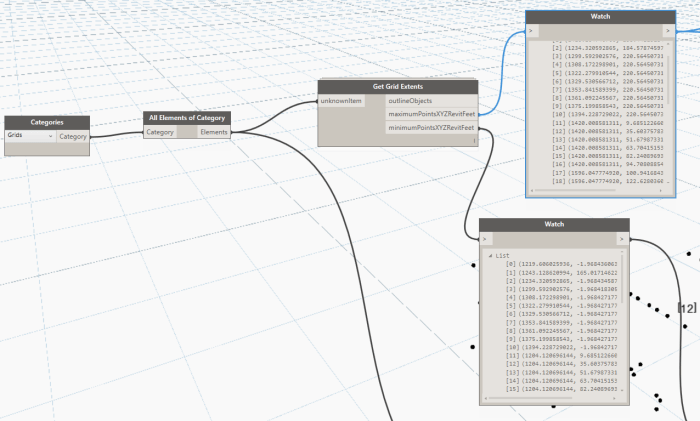This screenshot has width=700, height=421.
Task: Click Elements output port
Action: pos(213,131)
